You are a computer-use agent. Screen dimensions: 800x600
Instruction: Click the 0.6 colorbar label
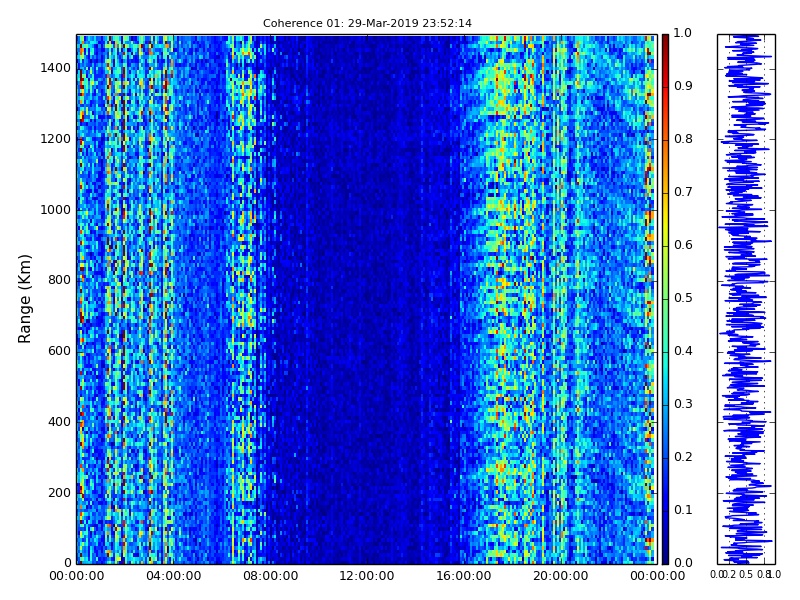tap(683, 245)
